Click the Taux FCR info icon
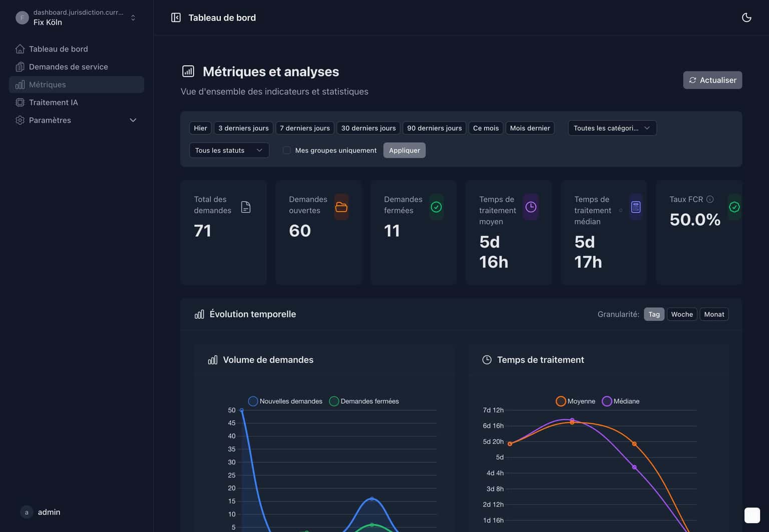 coord(710,199)
